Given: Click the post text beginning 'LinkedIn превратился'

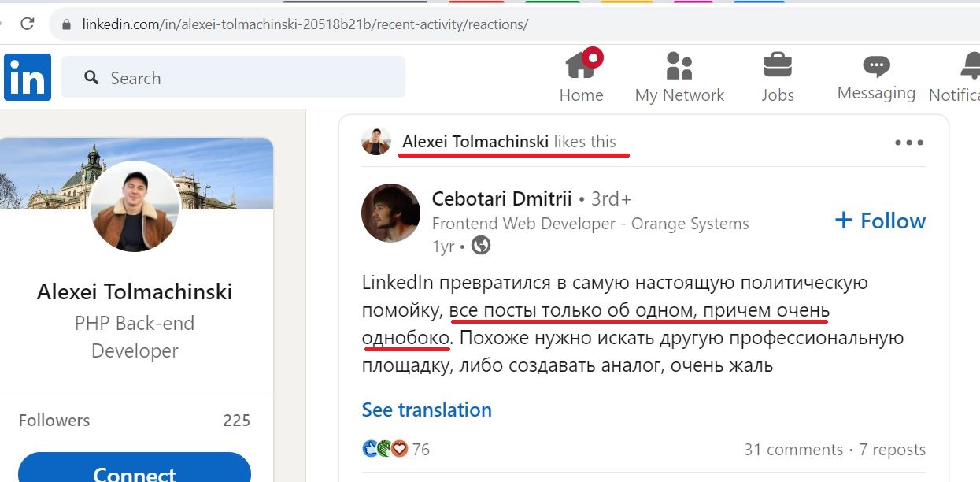Looking at the screenshot, I should [x=634, y=324].
